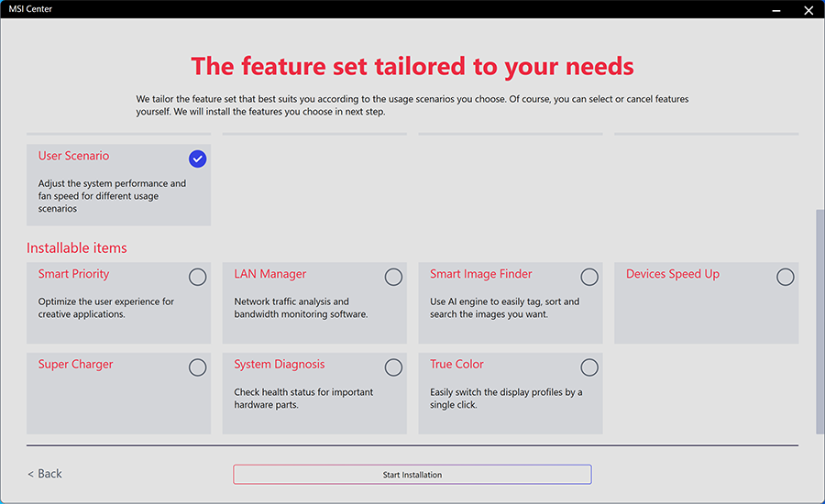The height and width of the screenshot is (504, 825).
Task: Click 'Check health status' description text
Action: (303, 399)
